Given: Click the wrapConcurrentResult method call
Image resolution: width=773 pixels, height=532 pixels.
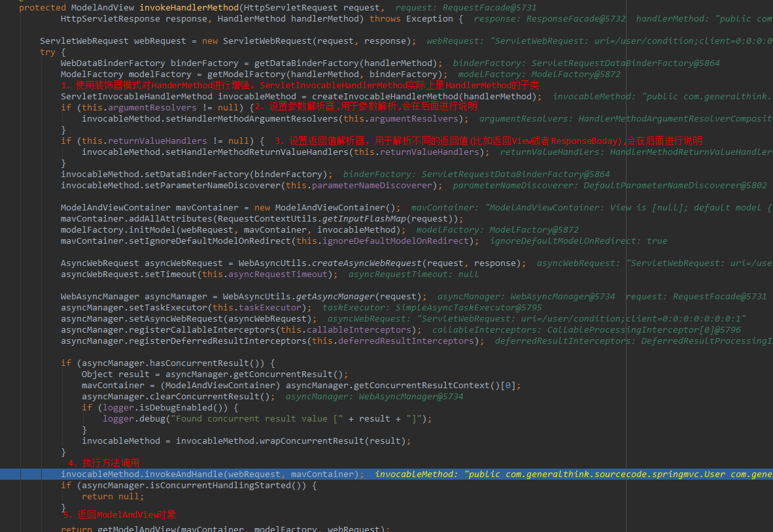Looking at the screenshot, I should coord(311,441).
